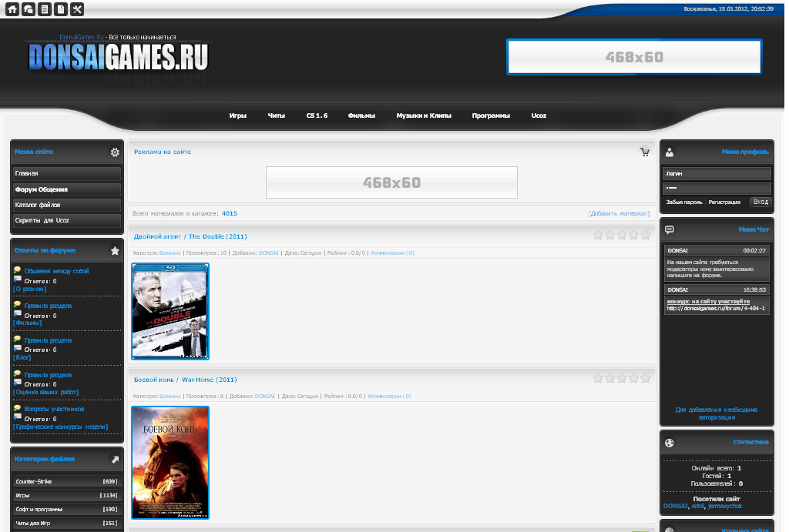Click the topic icon beside Вопросы участников

[17, 408]
